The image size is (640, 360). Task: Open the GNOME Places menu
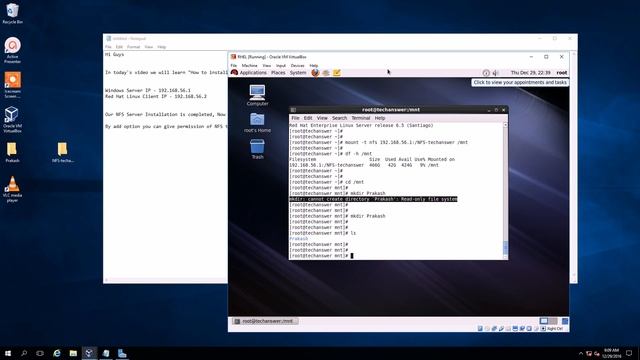(278, 73)
